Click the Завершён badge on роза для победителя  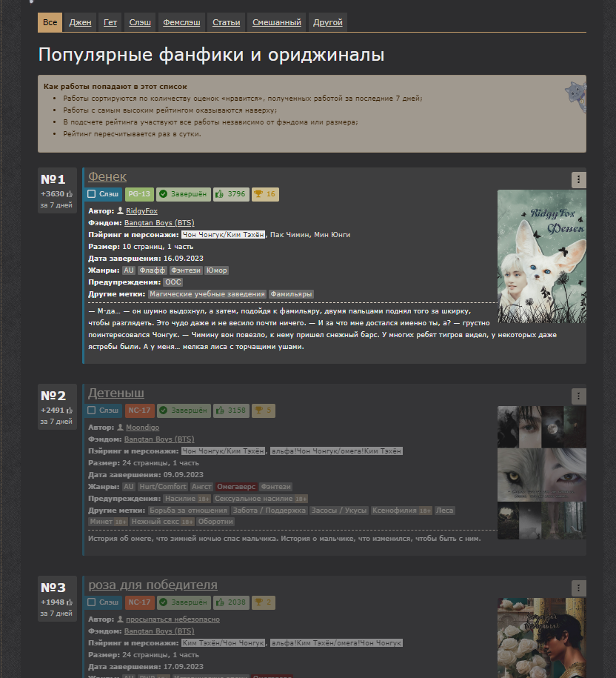click(x=184, y=602)
